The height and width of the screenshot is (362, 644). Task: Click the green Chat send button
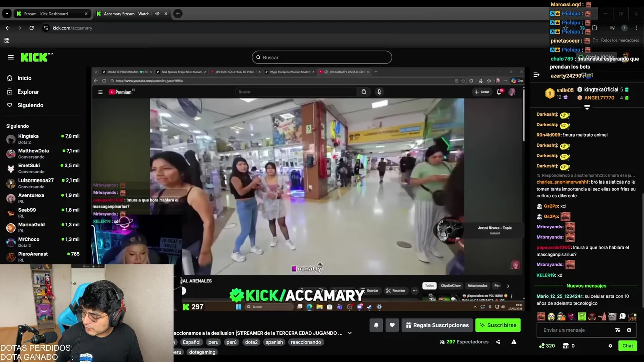pos(627,346)
